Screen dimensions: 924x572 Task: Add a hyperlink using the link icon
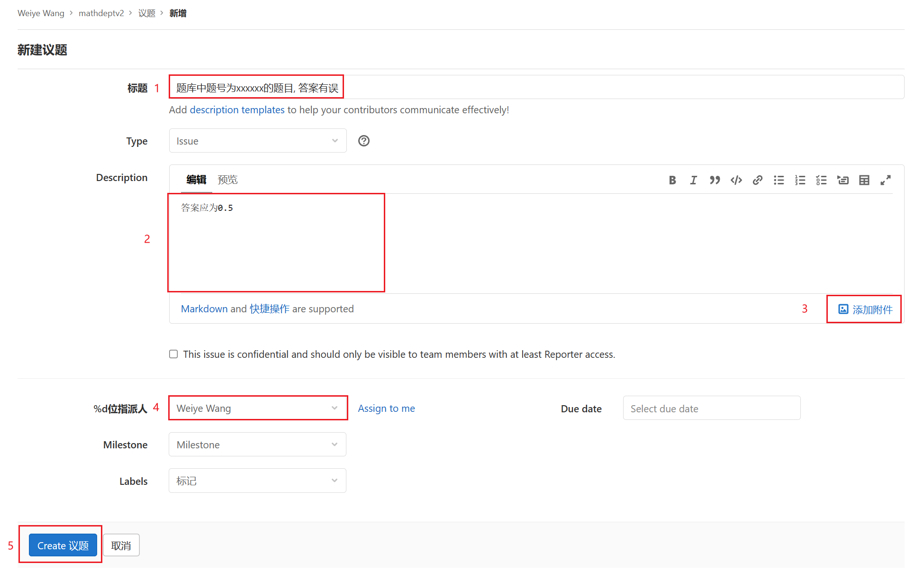(x=757, y=180)
